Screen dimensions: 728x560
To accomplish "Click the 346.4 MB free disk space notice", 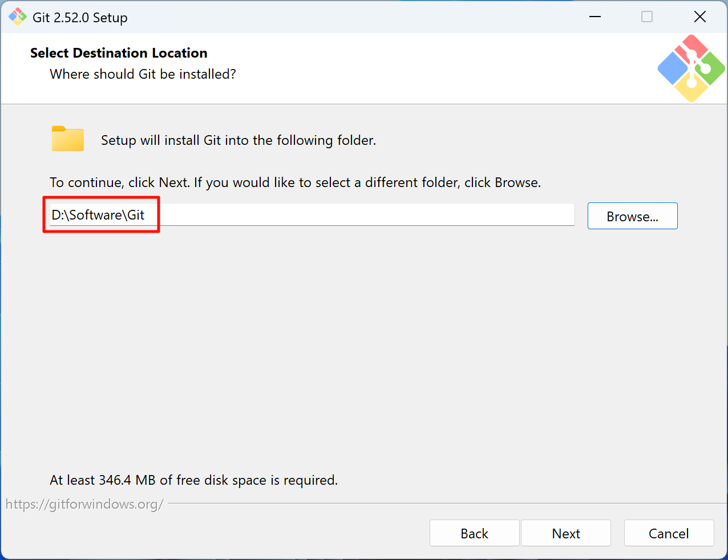I will point(193,480).
